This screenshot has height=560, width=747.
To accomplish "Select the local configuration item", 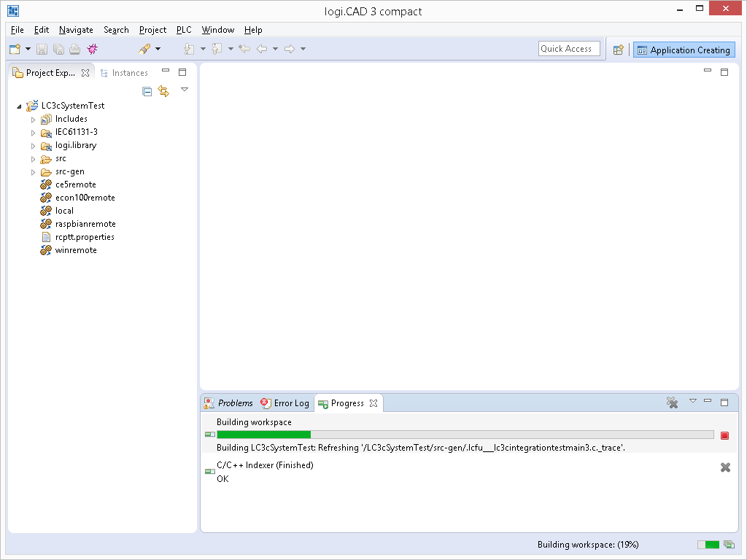I will click(64, 211).
